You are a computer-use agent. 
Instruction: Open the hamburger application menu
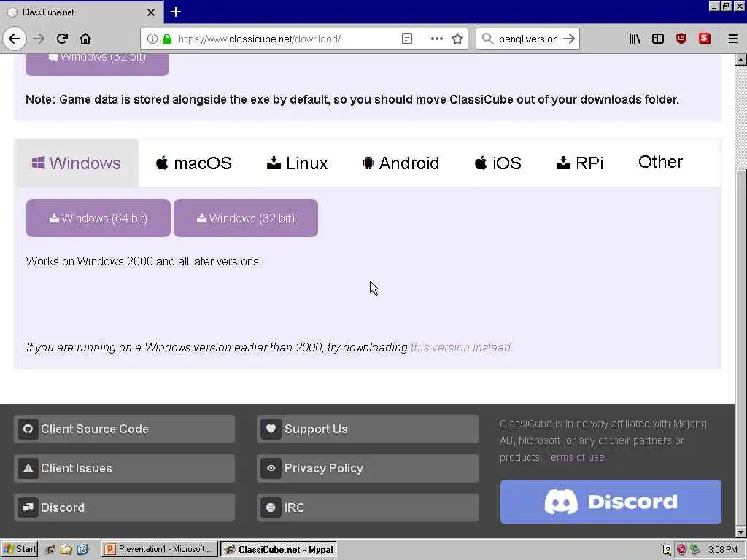pos(732,39)
